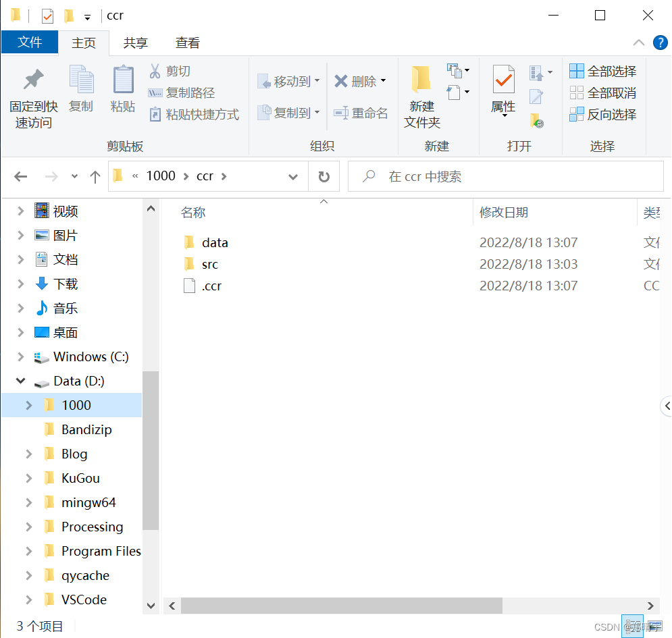Open the src folder
The image size is (672, 638).
[x=210, y=263]
